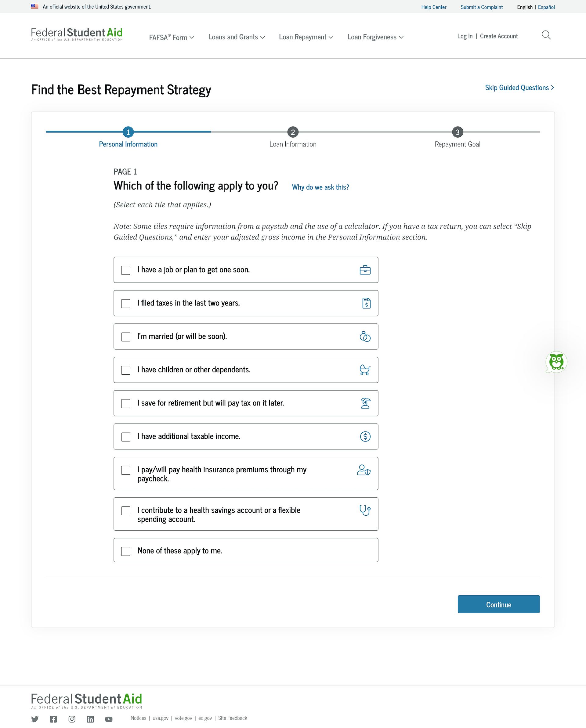
Task: Click the baby stroller icon
Action: pyautogui.click(x=365, y=370)
